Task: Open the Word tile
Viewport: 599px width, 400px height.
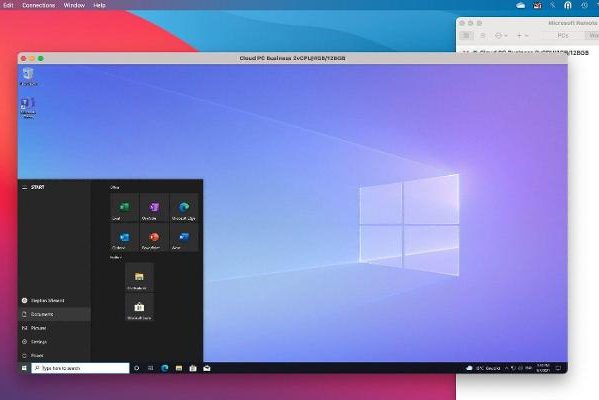Action: point(184,237)
